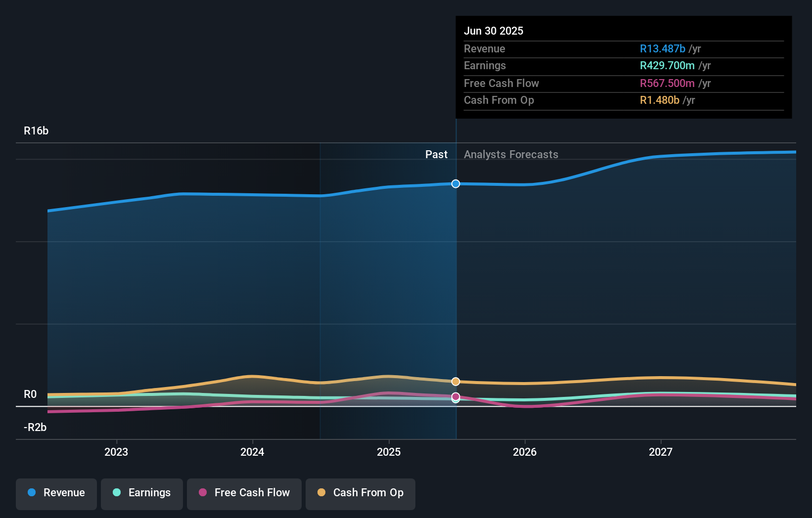The width and height of the screenshot is (812, 518).
Task: Click the orange dot in Cash From Op legend
Action: (x=322, y=493)
